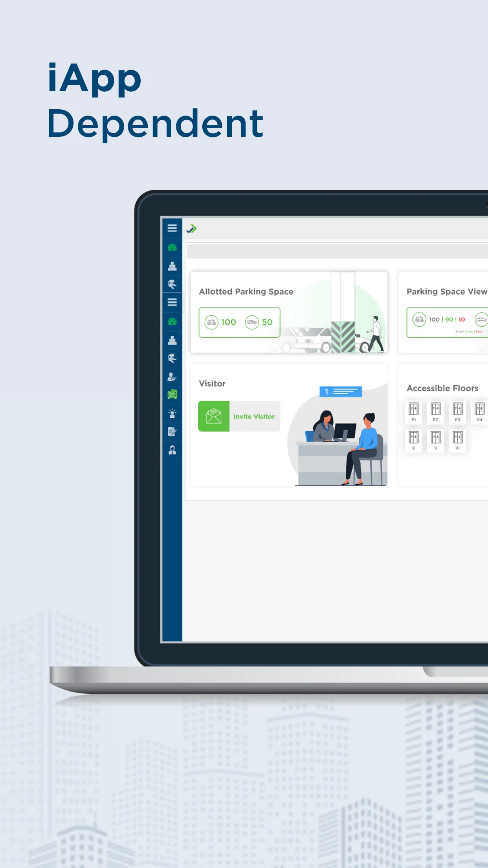Viewport: 488px width, 868px height.
Task: Click the "Accessible Floors" heading
Action: pos(442,388)
